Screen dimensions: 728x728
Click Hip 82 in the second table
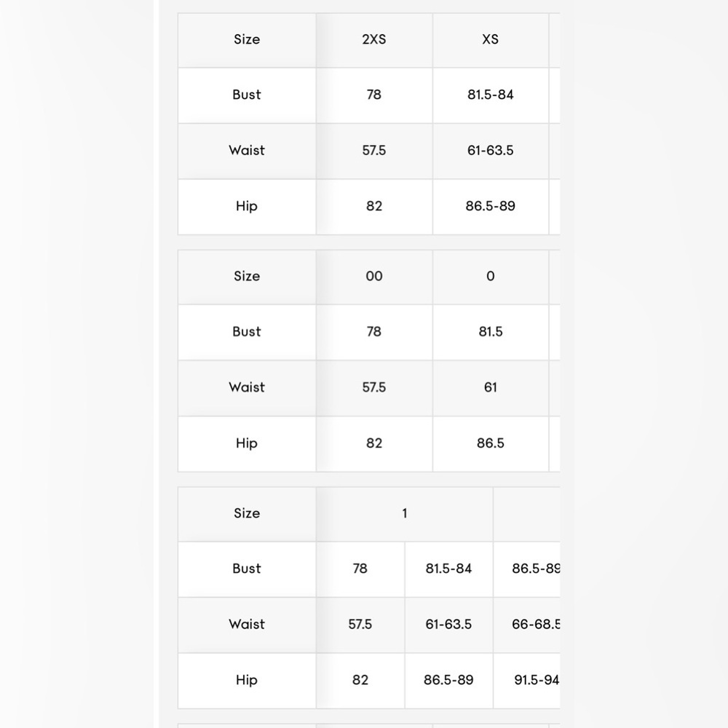click(374, 444)
